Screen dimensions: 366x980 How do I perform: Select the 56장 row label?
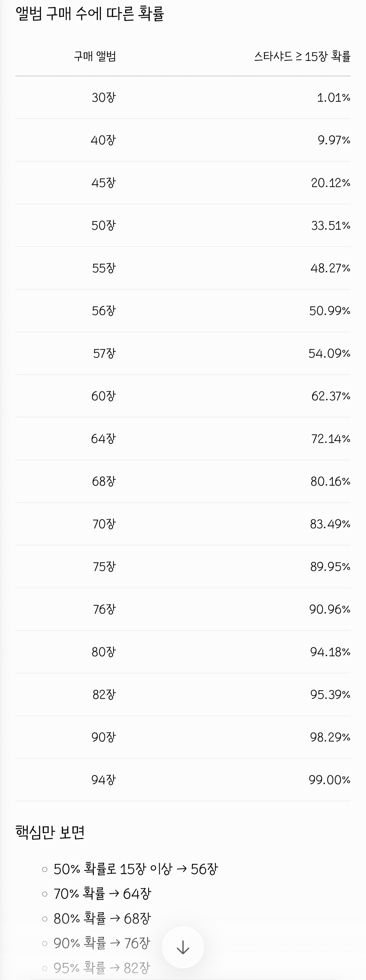point(104,310)
